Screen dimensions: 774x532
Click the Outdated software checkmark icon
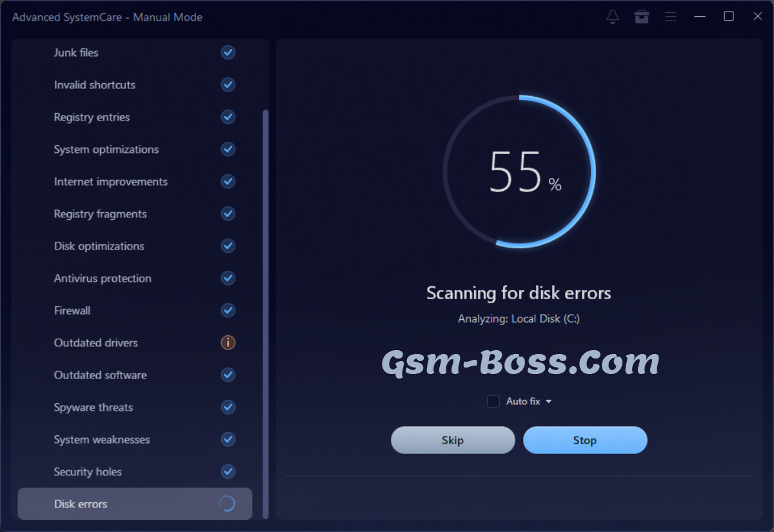(228, 375)
